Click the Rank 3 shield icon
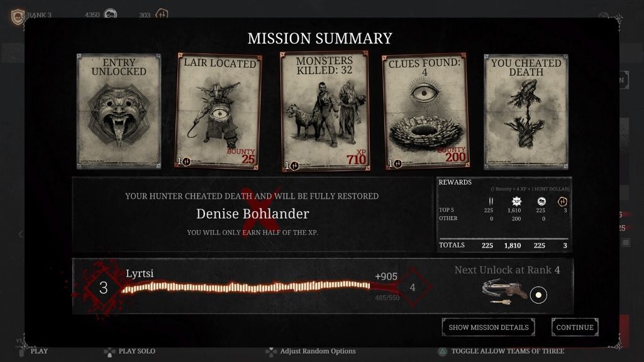 tap(17, 16)
